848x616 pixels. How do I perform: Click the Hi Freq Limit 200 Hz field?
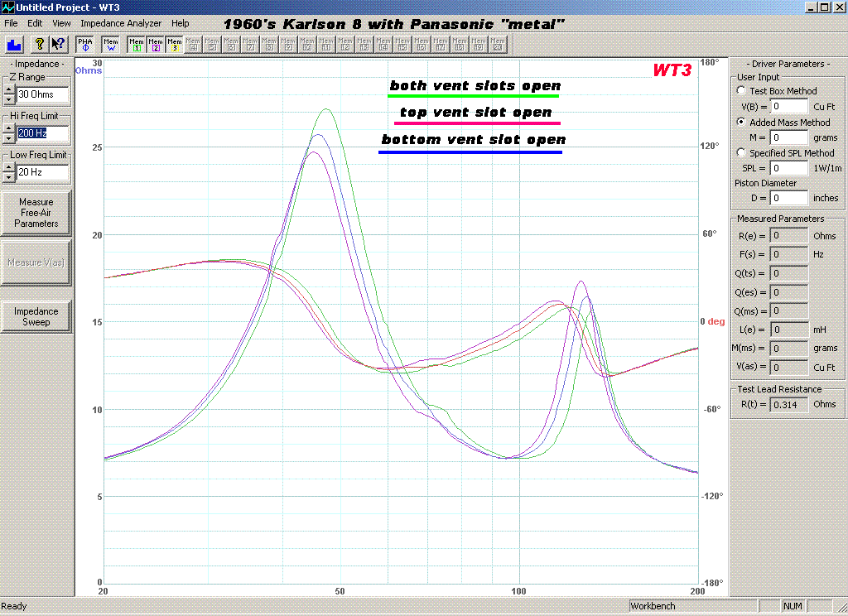tap(42, 133)
